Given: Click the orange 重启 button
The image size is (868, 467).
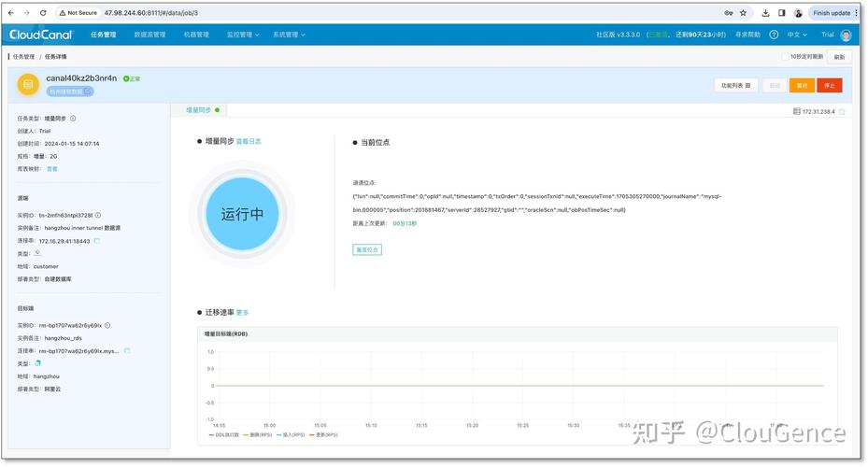Looking at the screenshot, I should [x=802, y=85].
